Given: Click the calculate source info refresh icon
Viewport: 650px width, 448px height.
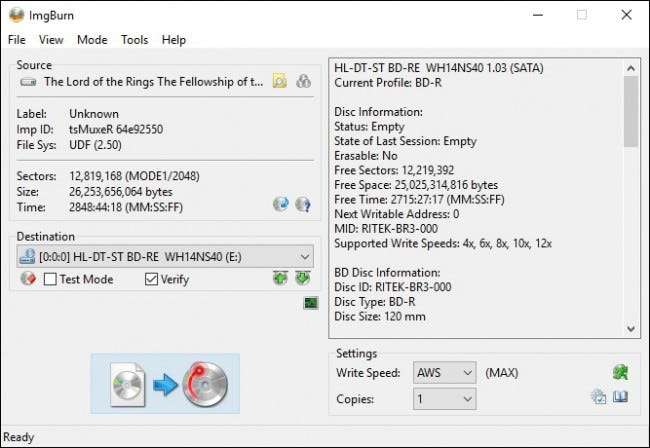Looking at the screenshot, I should point(281,204).
